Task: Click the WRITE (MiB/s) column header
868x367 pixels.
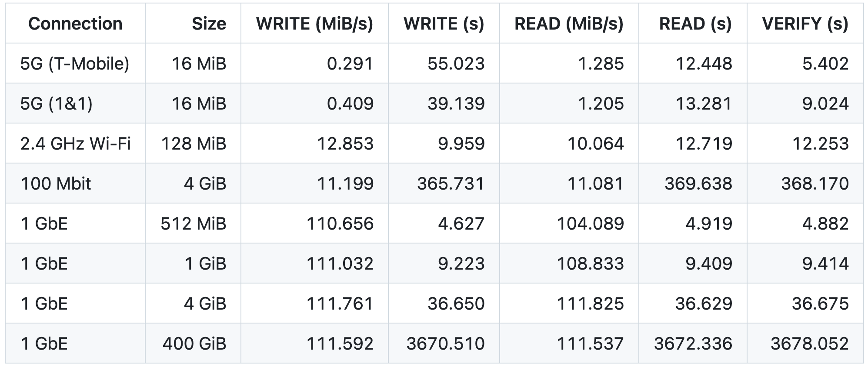Action: point(314,23)
